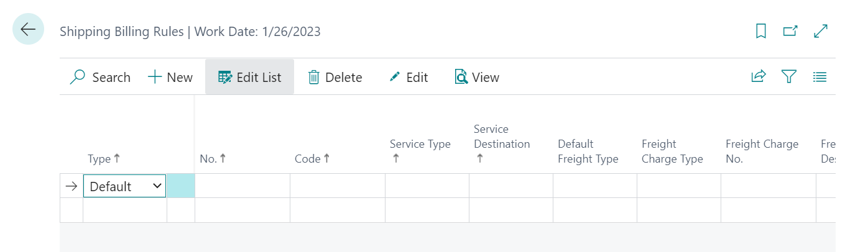Click the back arrow button
The width and height of the screenshot is (868, 252).
pyautogui.click(x=28, y=29)
